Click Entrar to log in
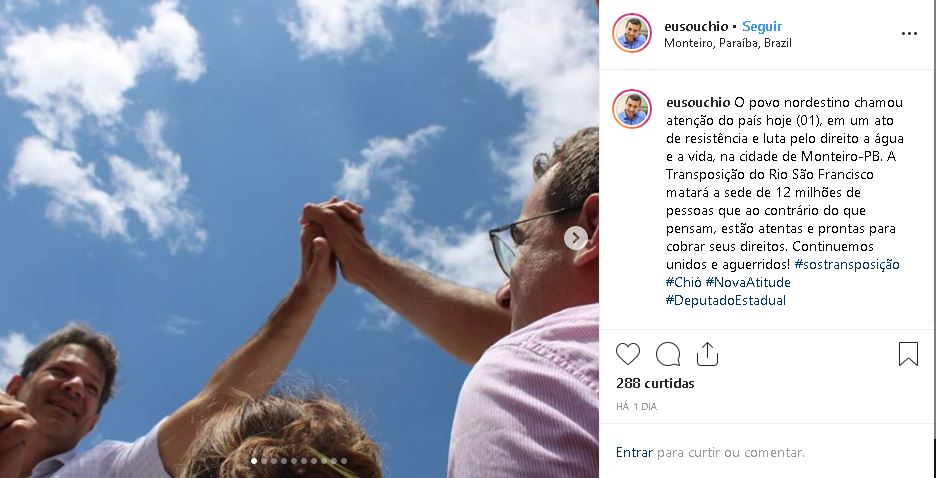 (634, 452)
